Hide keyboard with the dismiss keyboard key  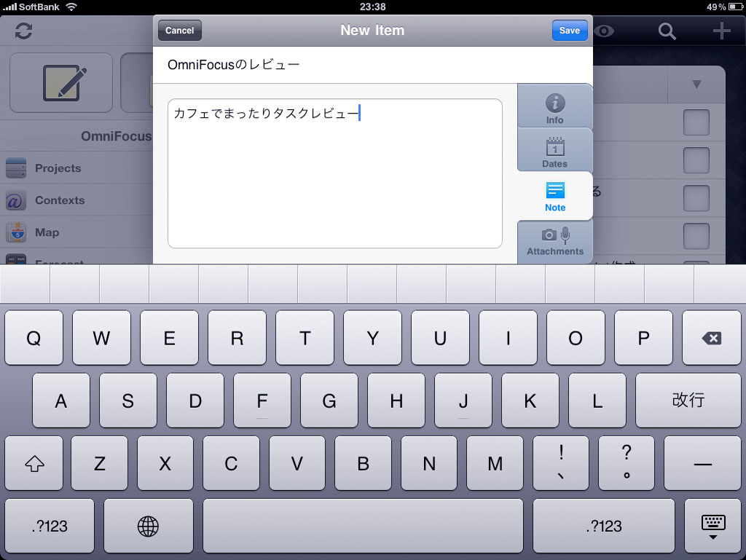click(712, 526)
